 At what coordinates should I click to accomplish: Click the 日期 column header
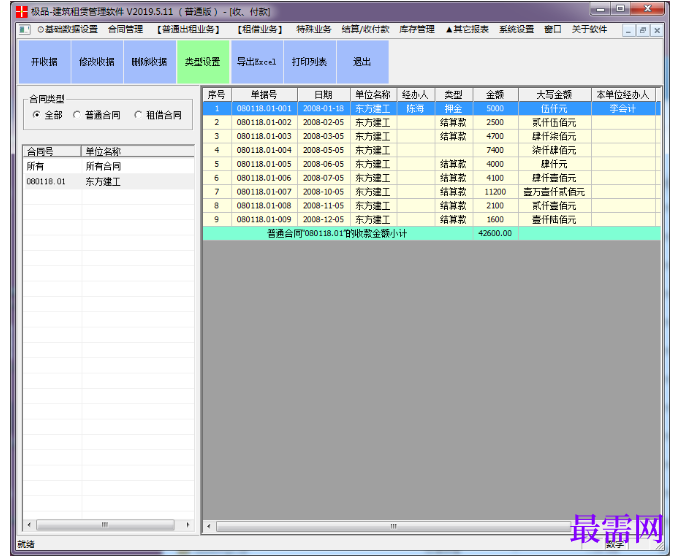pos(324,95)
